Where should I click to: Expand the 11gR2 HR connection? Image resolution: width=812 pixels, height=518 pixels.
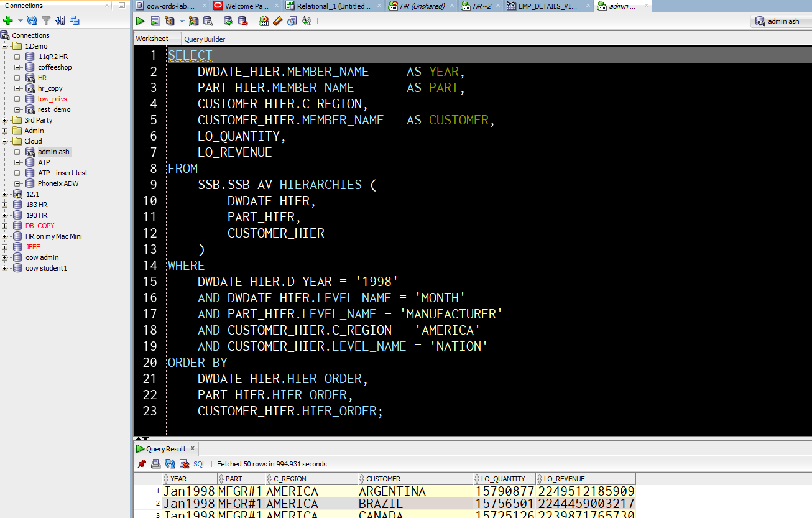point(17,57)
